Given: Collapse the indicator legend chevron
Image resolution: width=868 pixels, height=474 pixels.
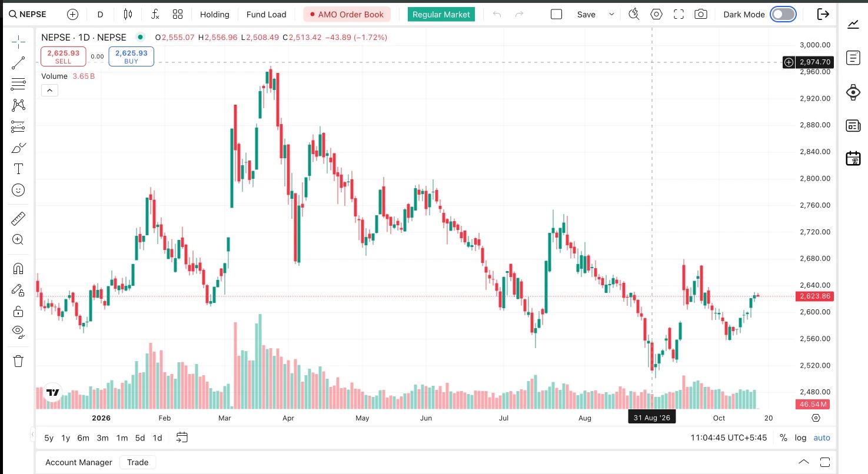Looking at the screenshot, I should point(49,90).
